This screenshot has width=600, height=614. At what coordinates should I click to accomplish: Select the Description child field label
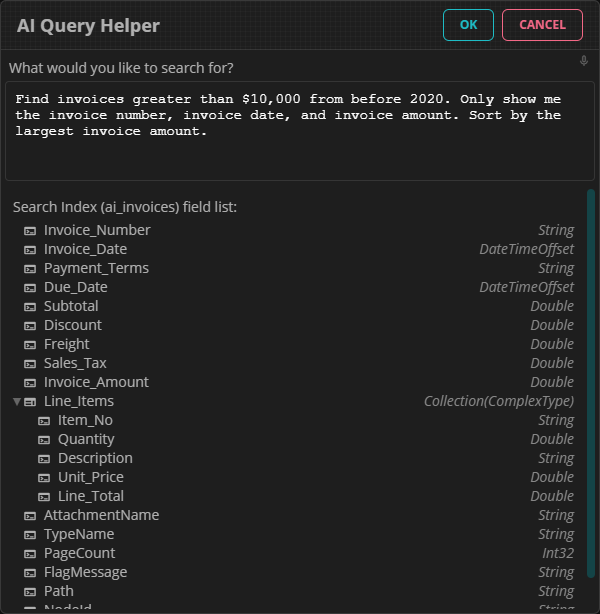point(95,458)
